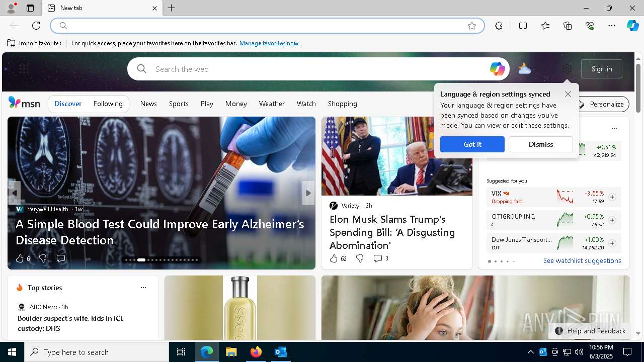Screen dimensions: 644x362
Task: Dislike the Elon Musk article
Action: [360, 258]
